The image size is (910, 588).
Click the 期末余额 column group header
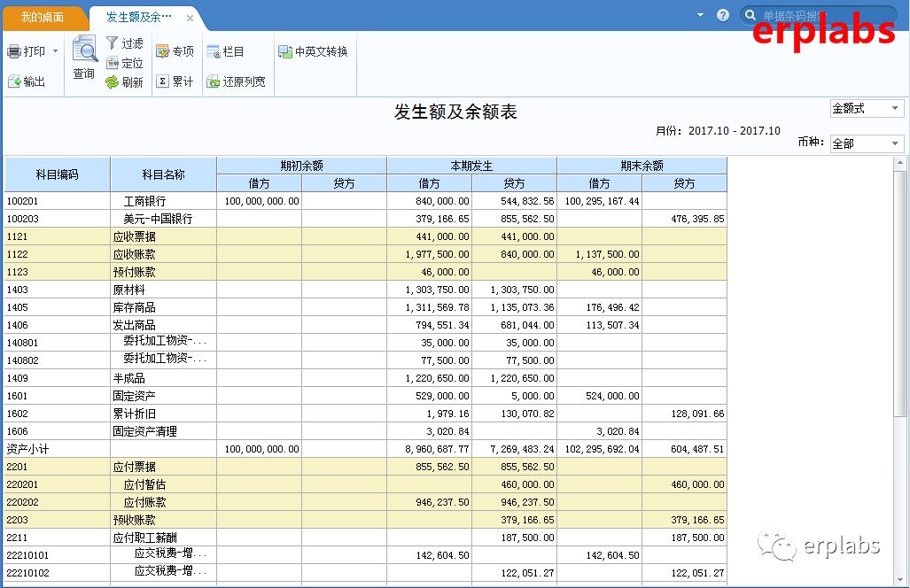click(x=642, y=166)
